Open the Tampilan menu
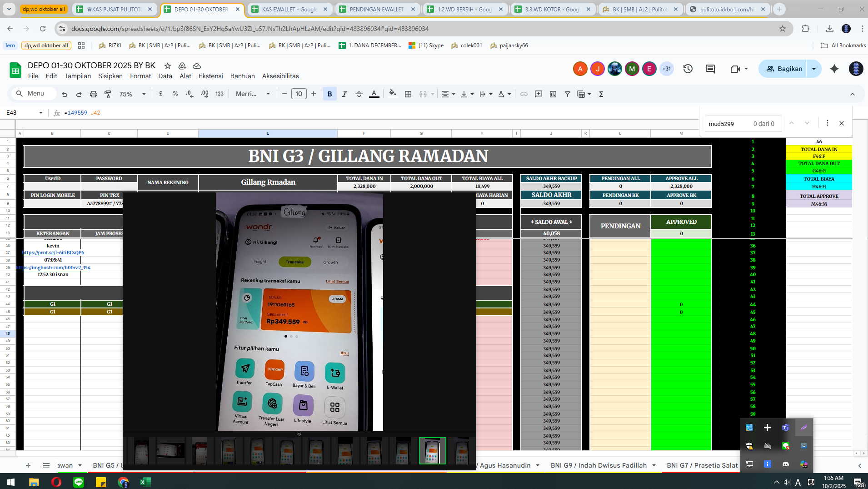This screenshot has height=489, width=868. 78,76
